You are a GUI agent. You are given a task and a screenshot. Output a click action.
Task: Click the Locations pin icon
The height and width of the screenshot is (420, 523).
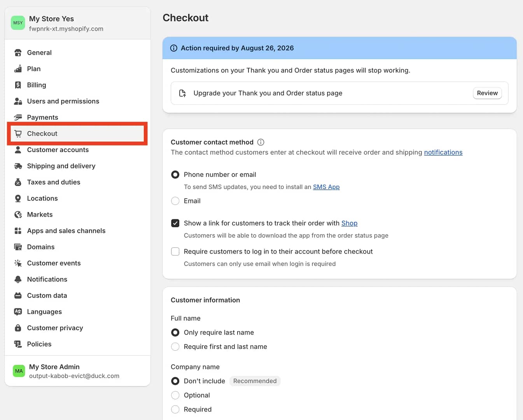pyautogui.click(x=18, y=198)
